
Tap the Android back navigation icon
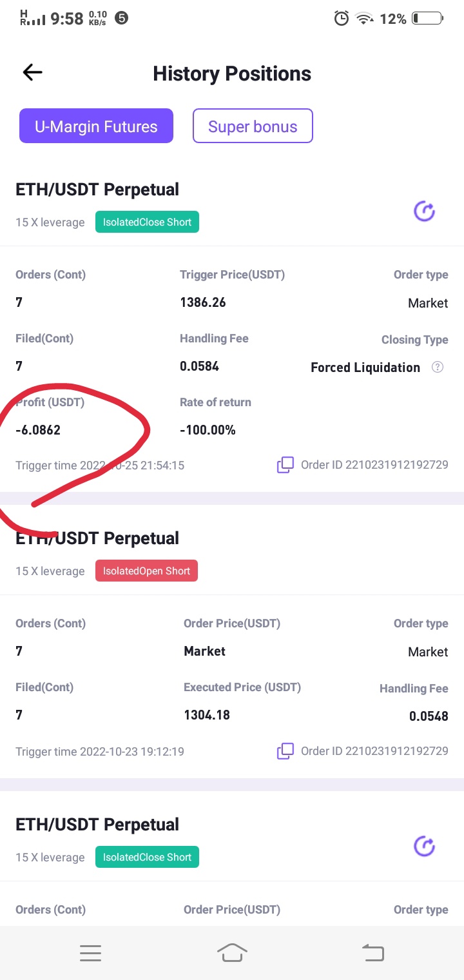click(373, 953)
